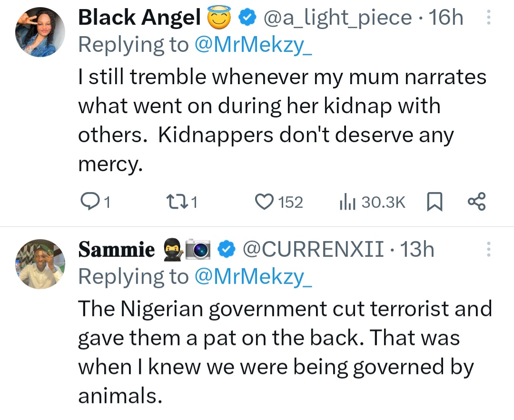Go to the Black Angel display name

pos(139,18)
